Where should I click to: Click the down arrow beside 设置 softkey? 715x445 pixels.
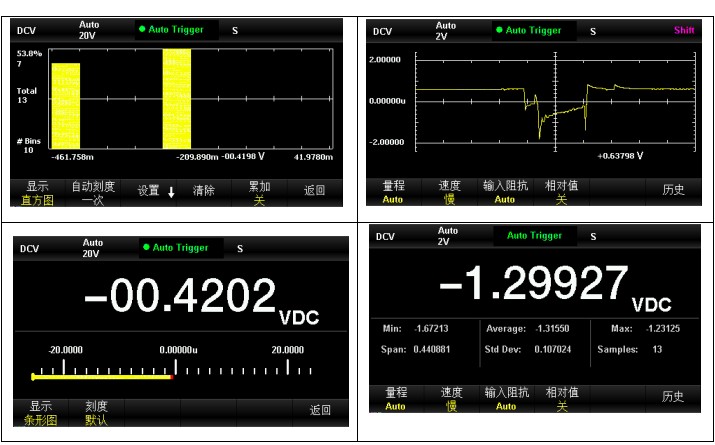pos(171,191)
